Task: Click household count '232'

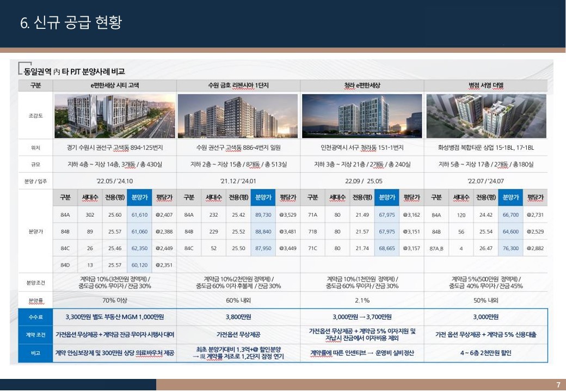Action: pyautogui.click(x=214, y=215)
